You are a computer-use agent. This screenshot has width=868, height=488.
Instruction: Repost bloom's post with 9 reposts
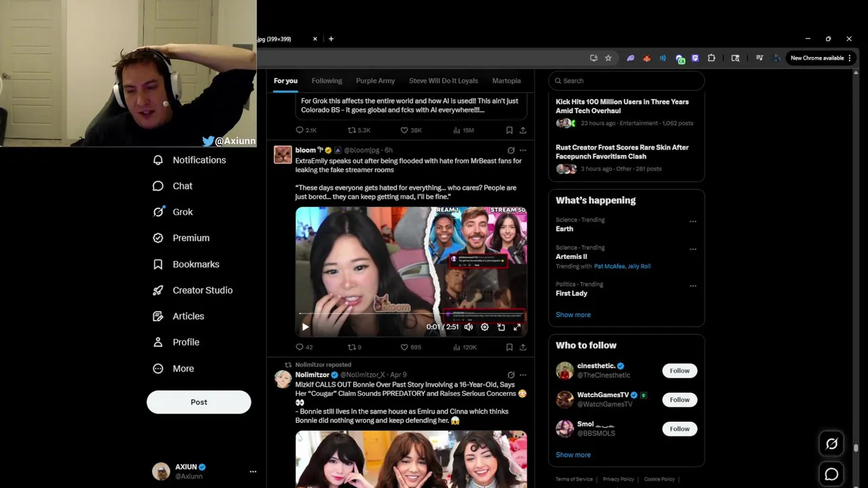click(355, 347)
